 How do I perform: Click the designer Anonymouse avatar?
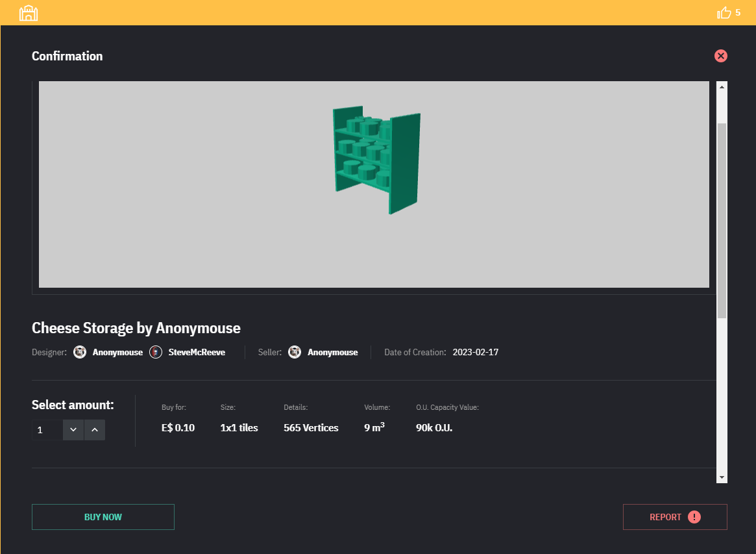(x=80, y=352)
